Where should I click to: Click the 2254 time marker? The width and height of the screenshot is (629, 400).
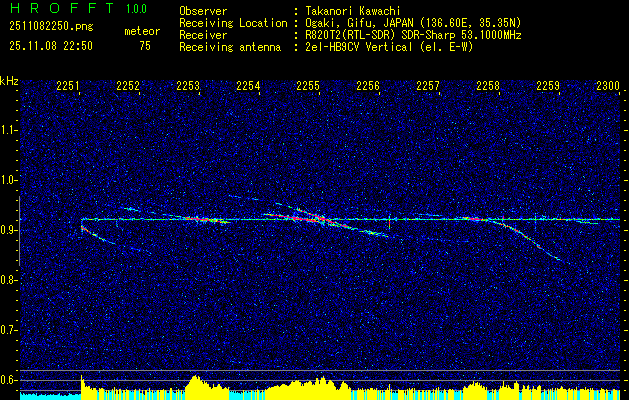pos(248,85)
